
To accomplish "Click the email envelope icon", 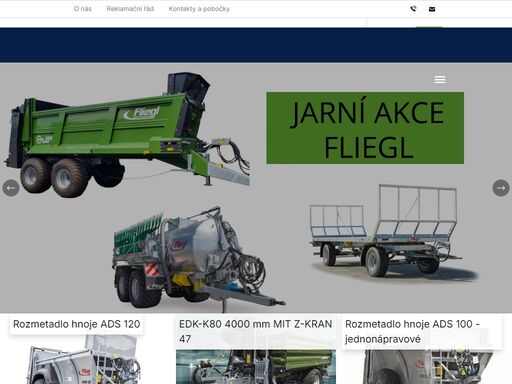I will (432, 9).
